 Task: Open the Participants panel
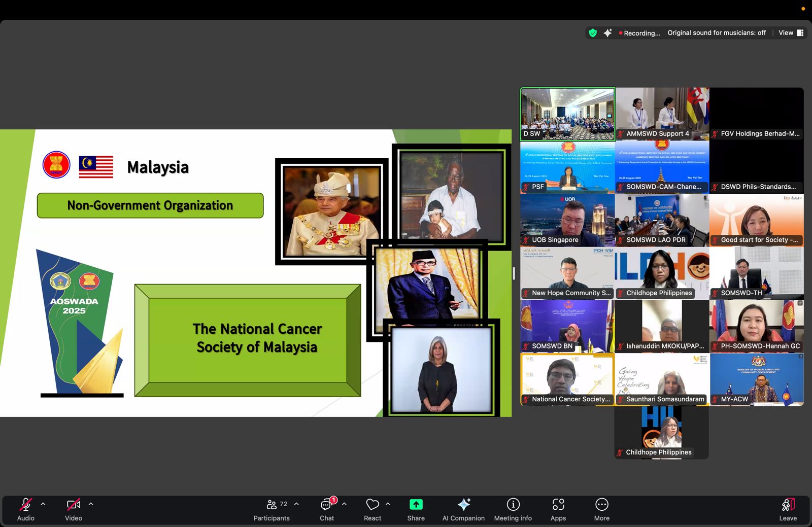tap(272, 509)
